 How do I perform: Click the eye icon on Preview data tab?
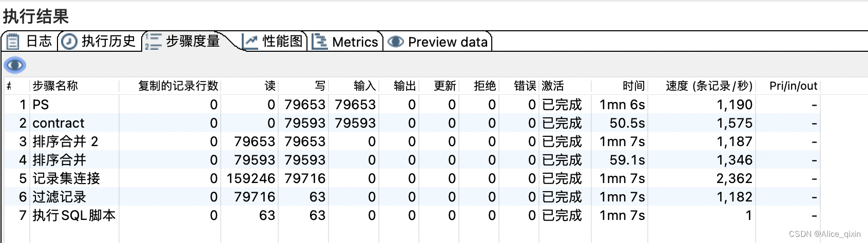396,42
